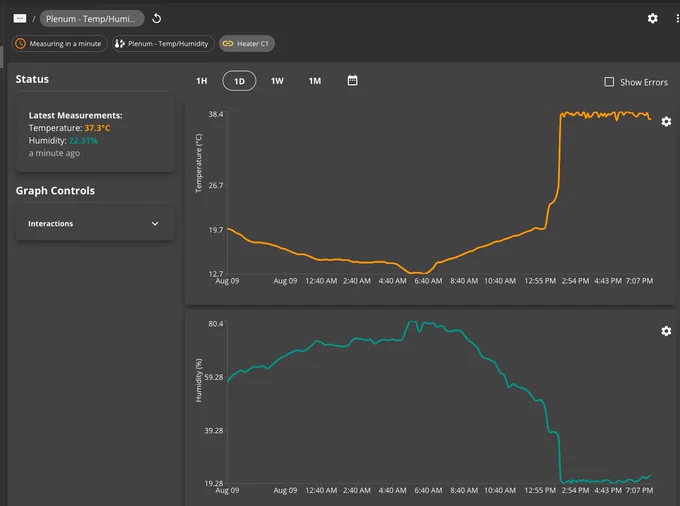The height and width of the screenshot is (506, 680).
Task: Open the top-right settings gear
Action: click(652, 18)
